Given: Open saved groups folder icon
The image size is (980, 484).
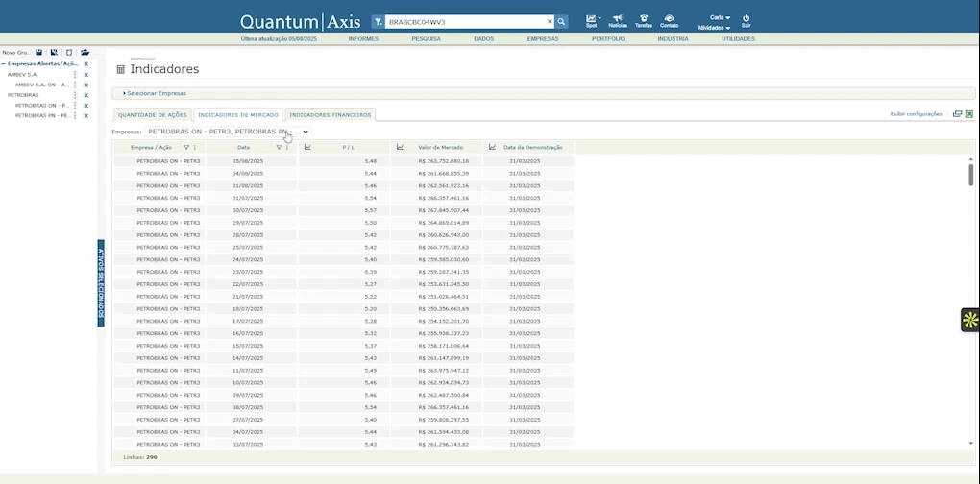Looking at the screenshot, I should pos(85,53).
